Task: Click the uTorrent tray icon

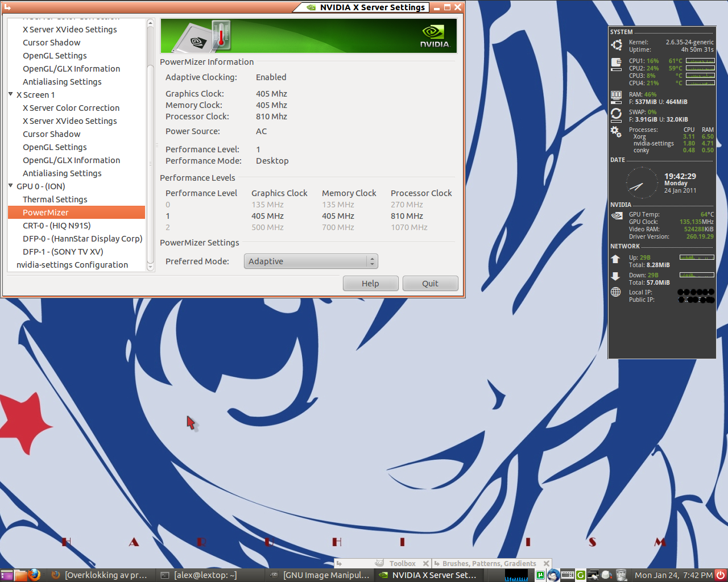Action: [540, 575]
